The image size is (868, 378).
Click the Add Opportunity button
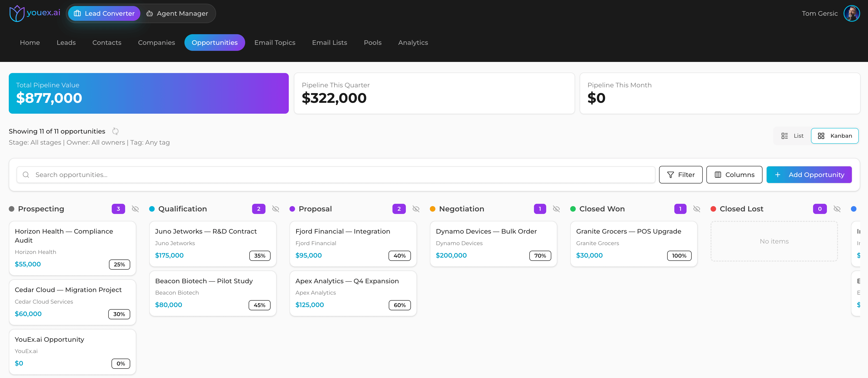[809, 175]
